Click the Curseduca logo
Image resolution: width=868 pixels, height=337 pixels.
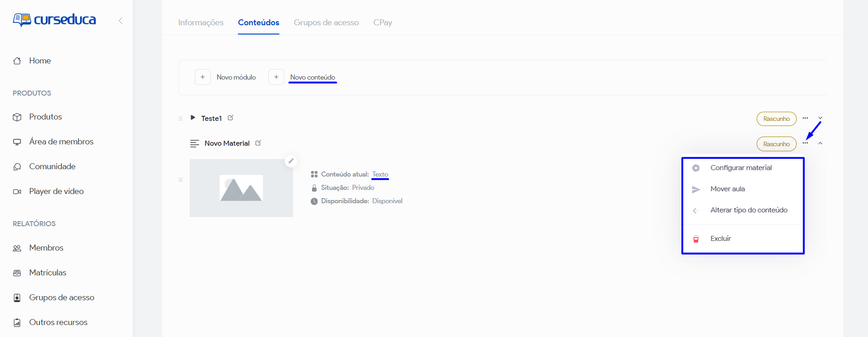tap(54, 20)
